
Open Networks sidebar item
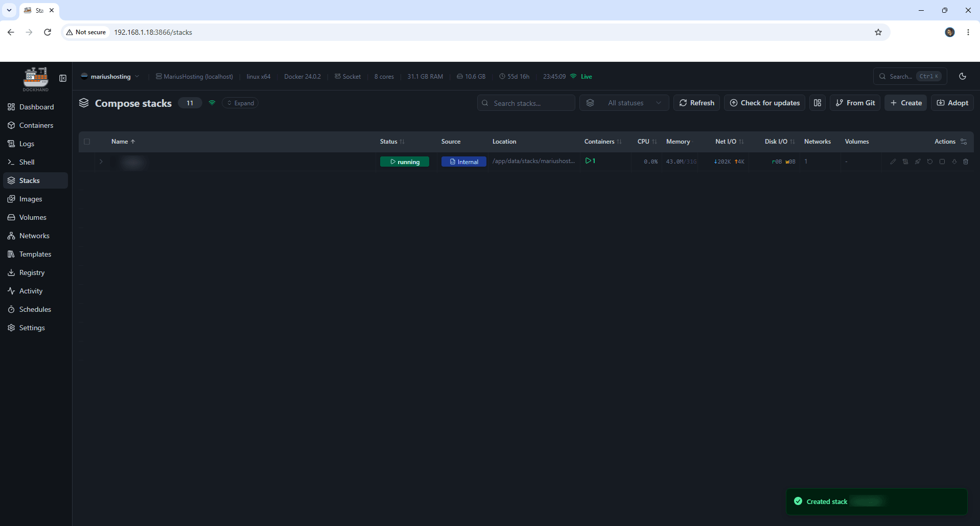pos(36,236)
